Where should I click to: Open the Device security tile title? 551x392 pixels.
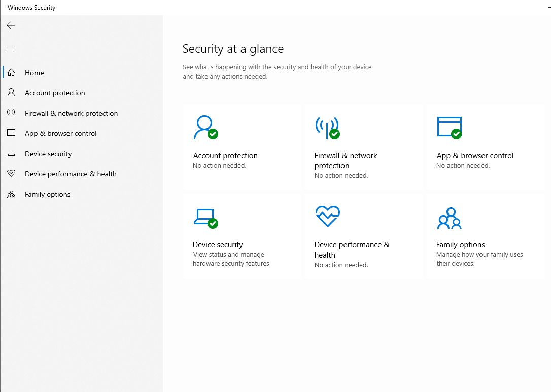pos(218,245)
